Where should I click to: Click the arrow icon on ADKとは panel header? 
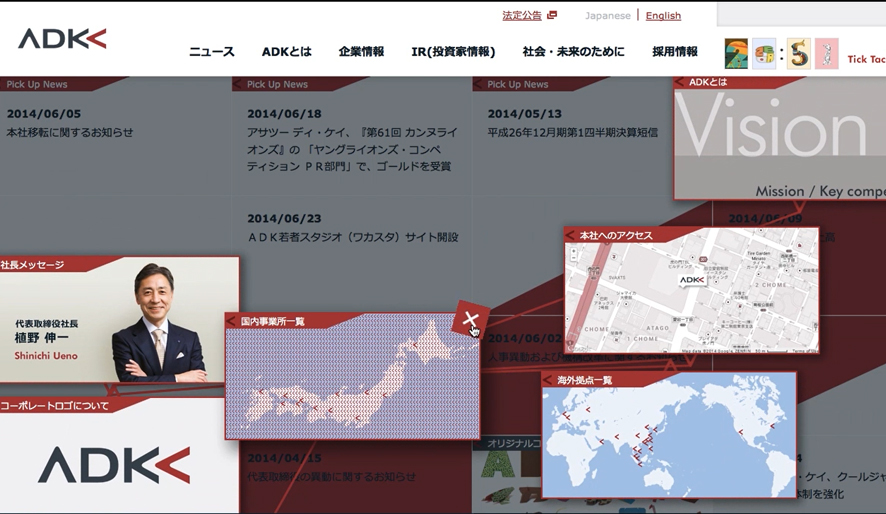tap(680, 82)
